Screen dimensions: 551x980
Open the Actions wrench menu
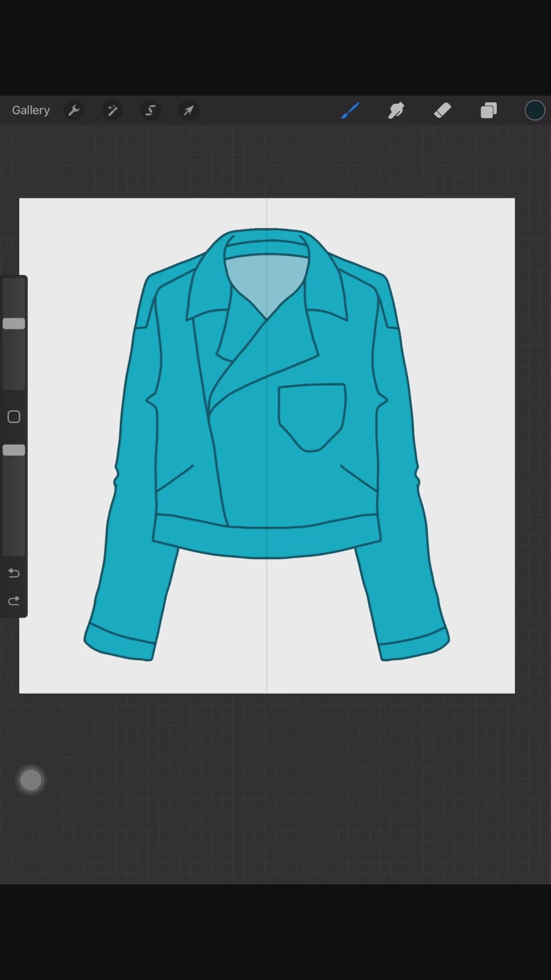pos(74,110)
